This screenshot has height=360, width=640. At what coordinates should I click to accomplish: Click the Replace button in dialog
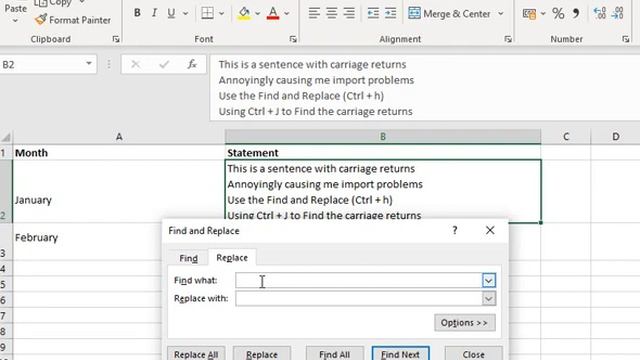[x=262, y=353]
